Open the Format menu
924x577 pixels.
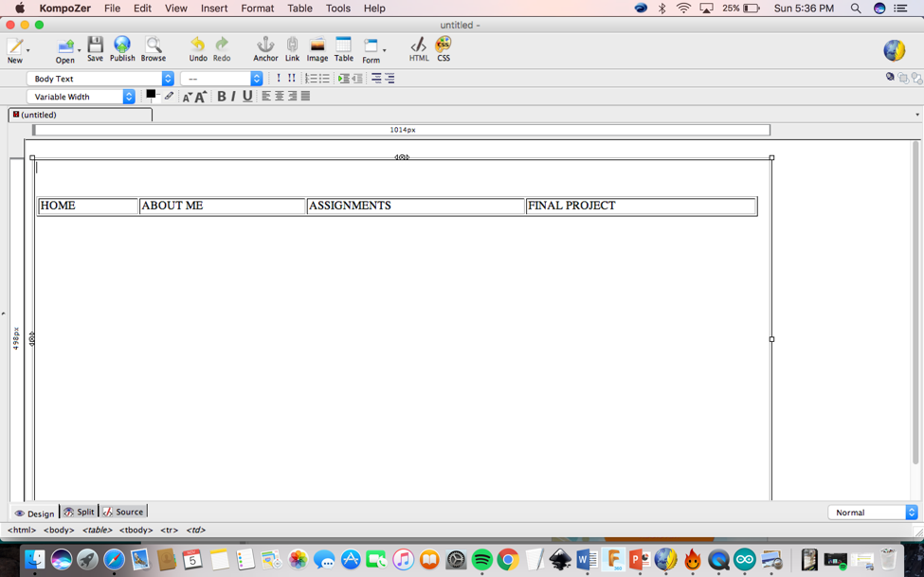point(258,9)
